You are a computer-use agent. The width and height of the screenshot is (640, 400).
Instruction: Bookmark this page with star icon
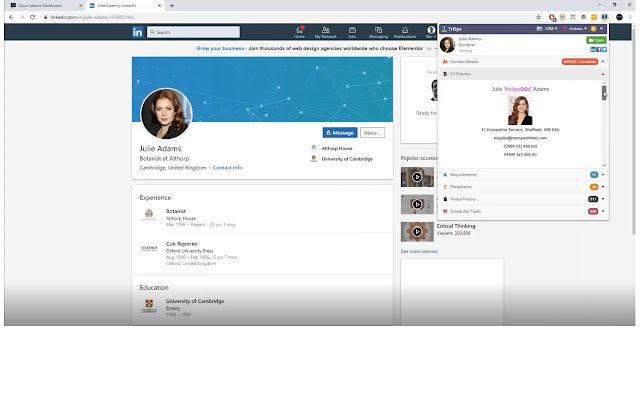[538, 17]
